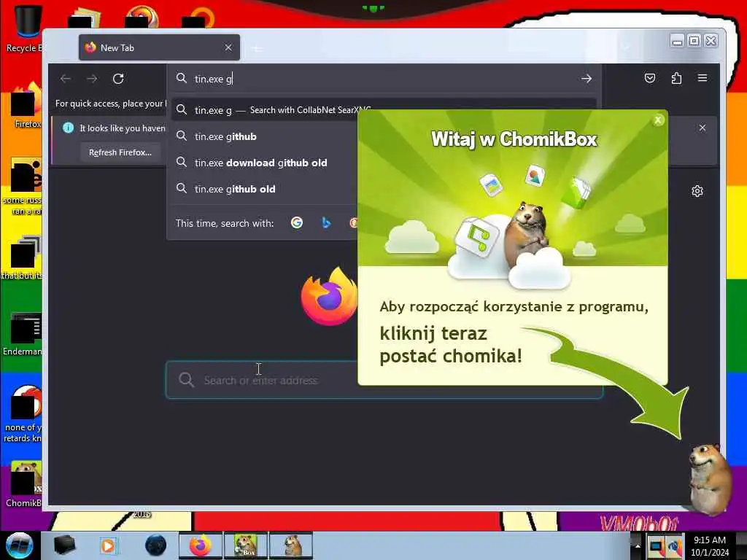Image resolution: width=747 pixels, height=560 pixels.
Task: Click Refresh Firefox button
Action: coord(120,152)
